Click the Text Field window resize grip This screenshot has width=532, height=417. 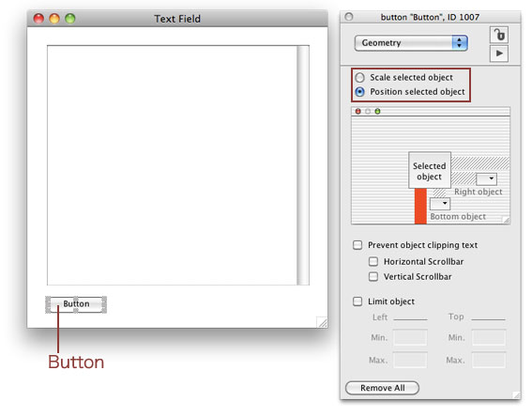(x=322, y=322)
